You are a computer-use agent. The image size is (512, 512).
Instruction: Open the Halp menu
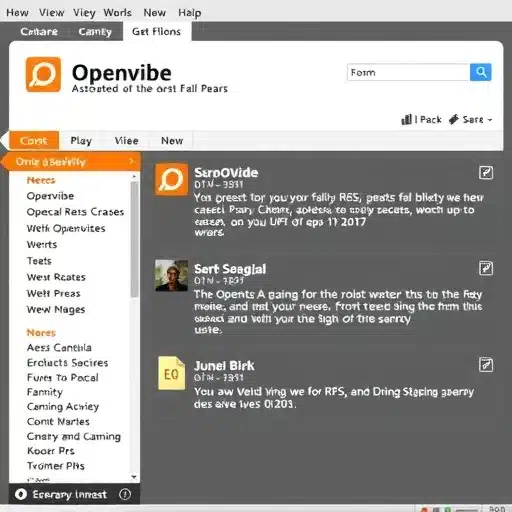point(189,13)
